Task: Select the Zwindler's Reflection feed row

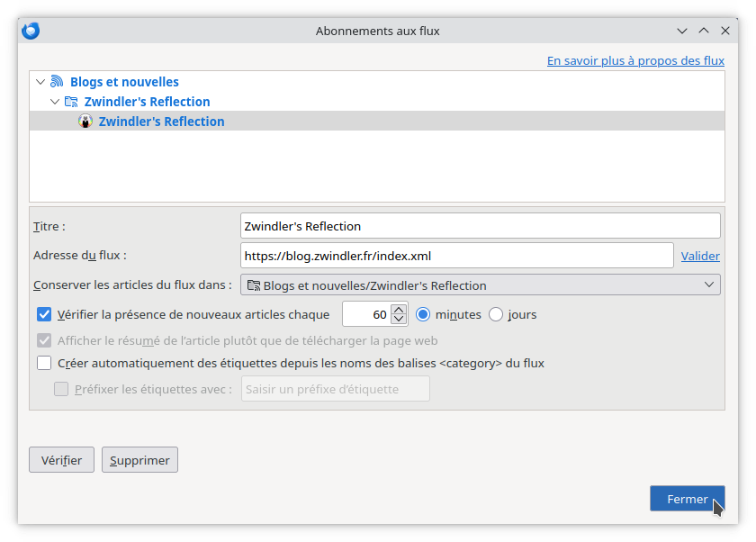Action: 162,122
